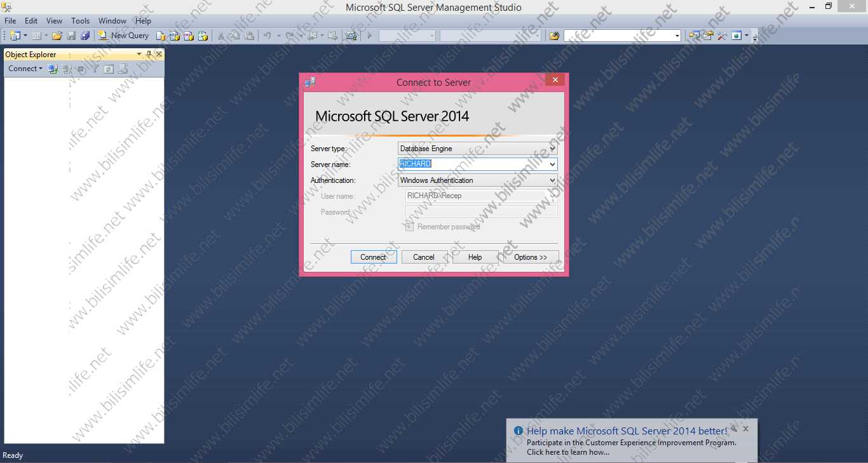The height and width of the screenshot is (463, 868).
Task: Tick the Remember password checkbox
Action: [409, 227]
